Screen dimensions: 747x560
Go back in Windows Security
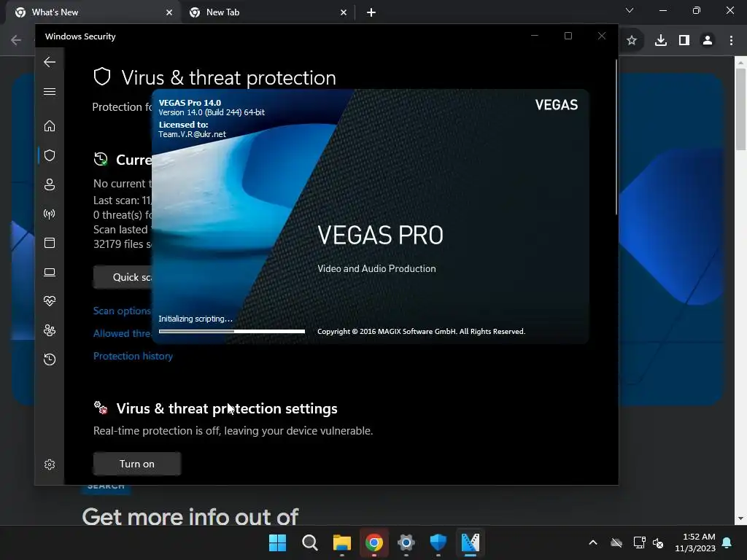(50, 62)
